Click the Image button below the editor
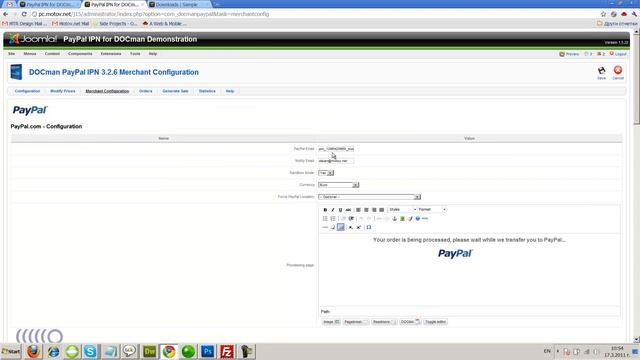This screenshot has height=360, width=640. click(331, 322)
